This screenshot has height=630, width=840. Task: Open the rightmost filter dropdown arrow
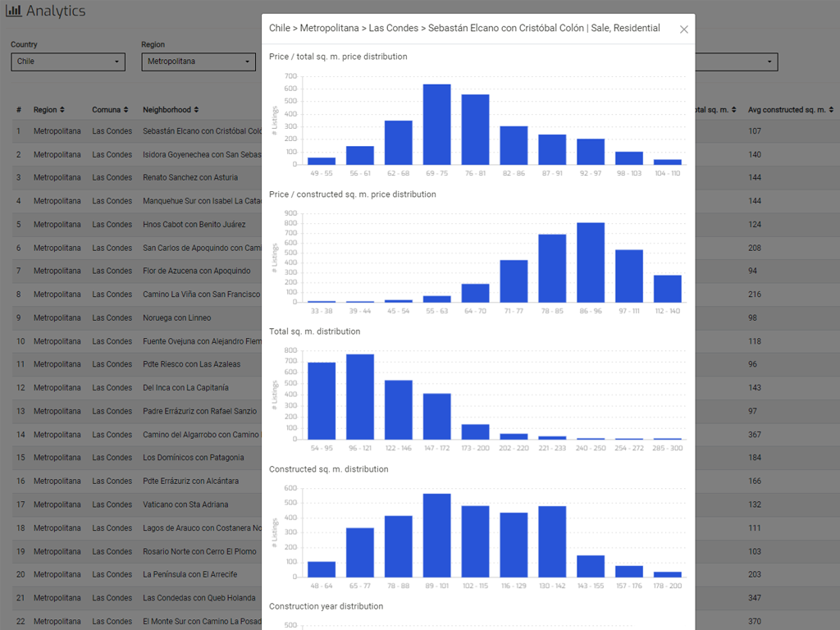[x=769, y=62]
